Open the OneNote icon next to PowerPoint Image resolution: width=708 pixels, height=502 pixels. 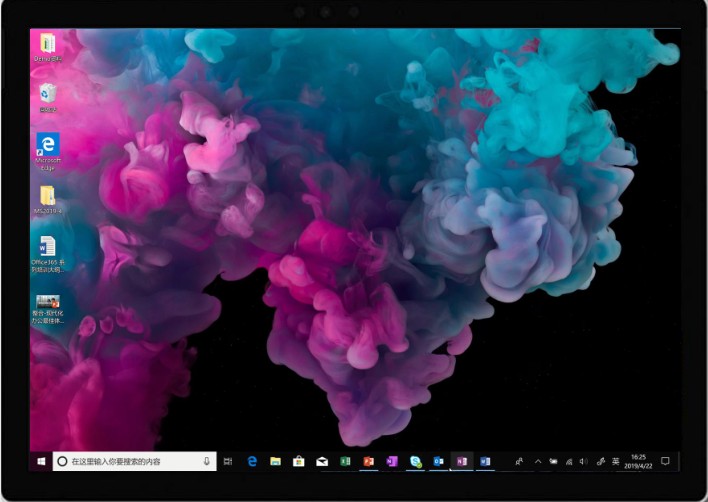(x=392, y=461)
